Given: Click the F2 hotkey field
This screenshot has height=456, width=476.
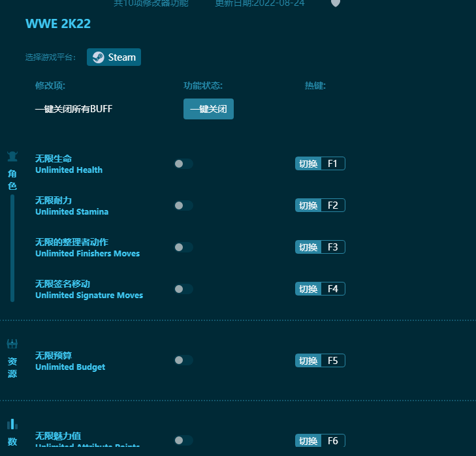Looking at the screenshot, I should click(x=333, y=205).
